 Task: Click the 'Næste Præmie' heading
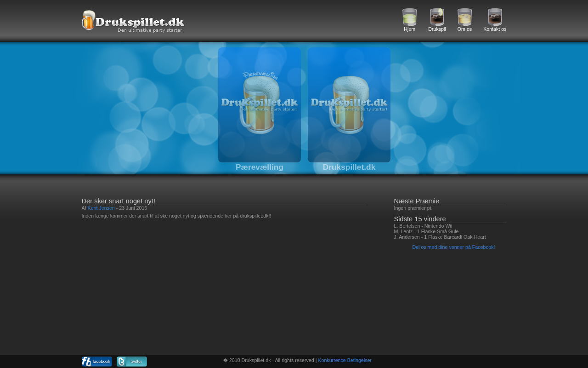coord(417,201)
